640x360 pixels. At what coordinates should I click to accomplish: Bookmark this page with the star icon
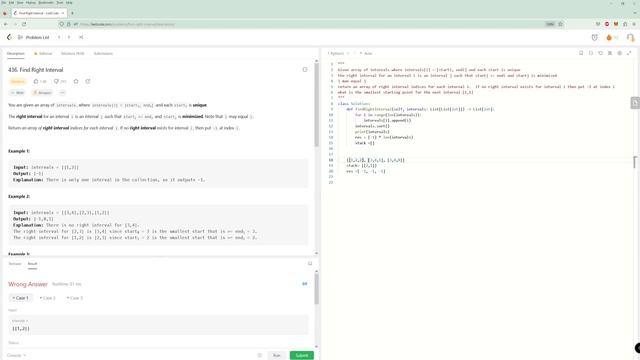point(560,24)
